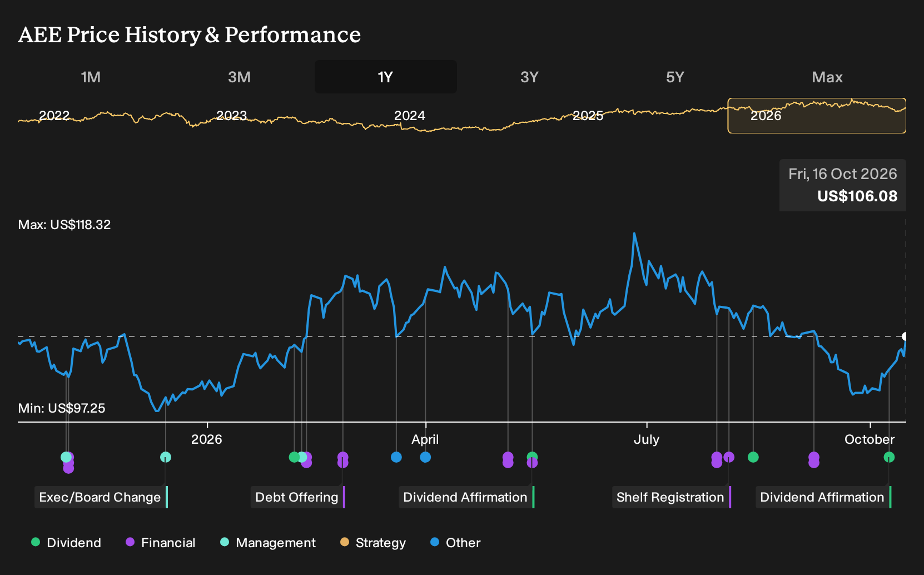Click the July axis label
The image size is (924, 575).
pyautogui.click(x=647, y=439)
